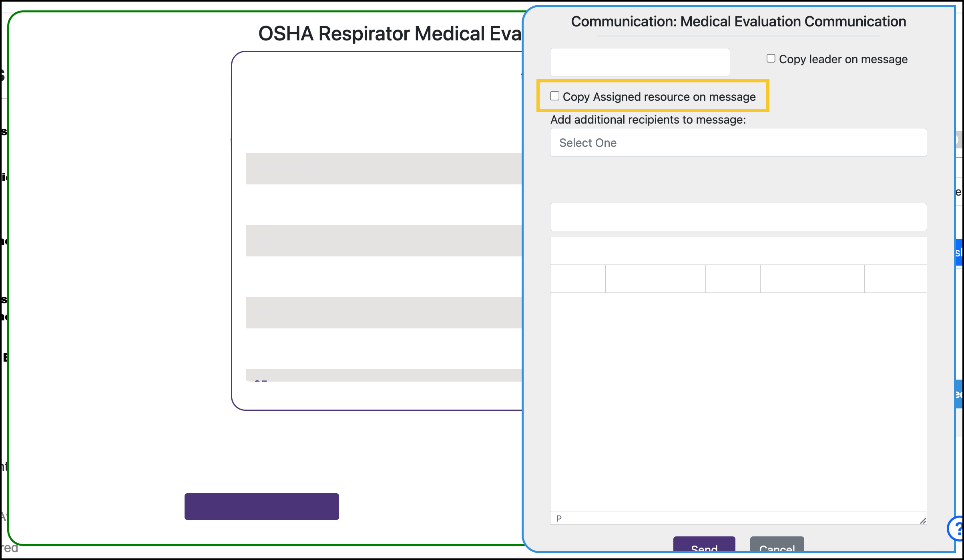
Task: Click the OSHA Respirator Medical Evaluation heading
Action: tap(390, 34)
